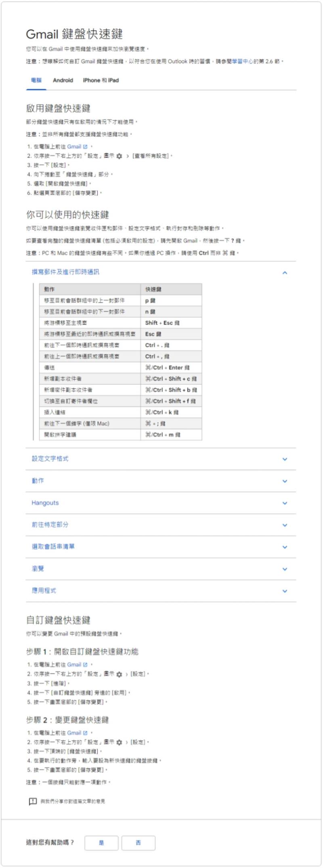Open Gmail link under 步驟 2
The height and width of the screenshot is (868, 323).
click(x=74, y=733)
